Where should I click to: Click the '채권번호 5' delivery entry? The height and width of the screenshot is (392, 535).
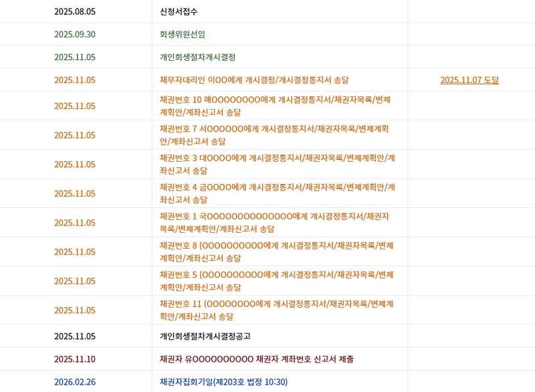276,281
